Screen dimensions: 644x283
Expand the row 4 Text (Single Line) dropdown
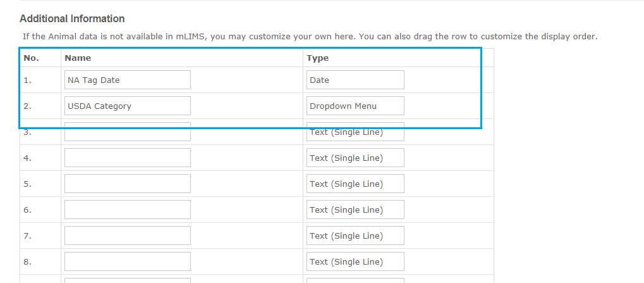coord(355,158)
